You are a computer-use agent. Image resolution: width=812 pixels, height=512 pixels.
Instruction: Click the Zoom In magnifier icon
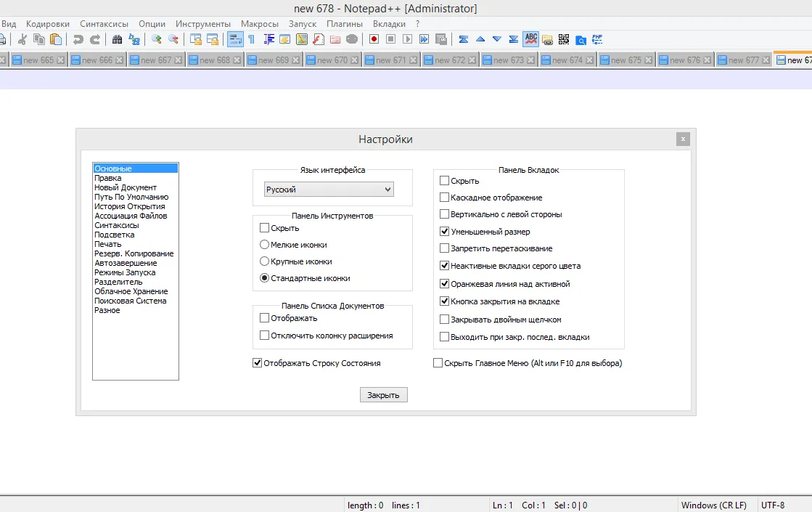[157, 39]
